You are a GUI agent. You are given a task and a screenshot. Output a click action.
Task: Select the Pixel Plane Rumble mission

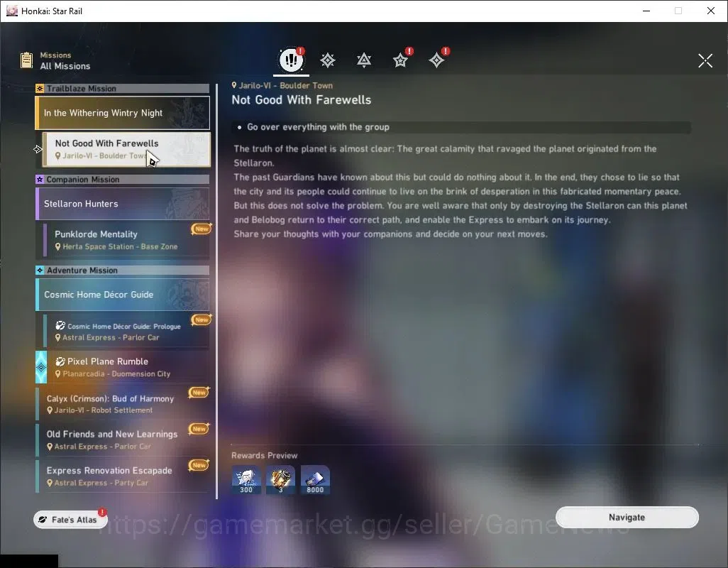[x=123, y=367]
